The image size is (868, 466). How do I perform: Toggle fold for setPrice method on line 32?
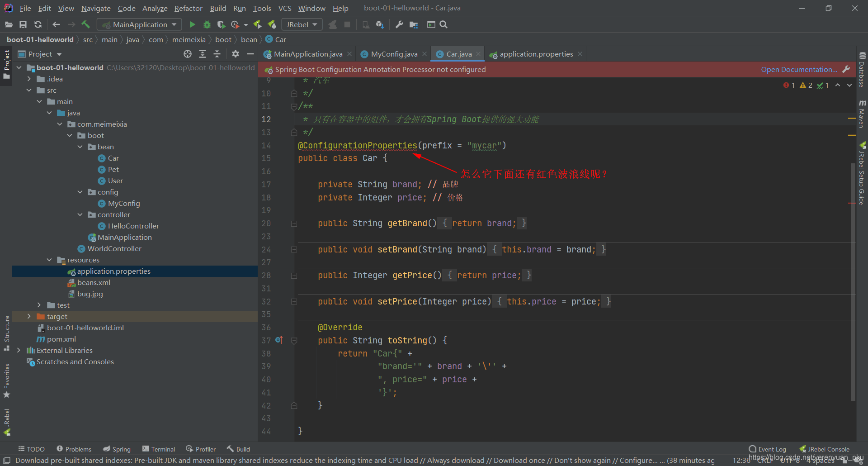coord(294,301)
